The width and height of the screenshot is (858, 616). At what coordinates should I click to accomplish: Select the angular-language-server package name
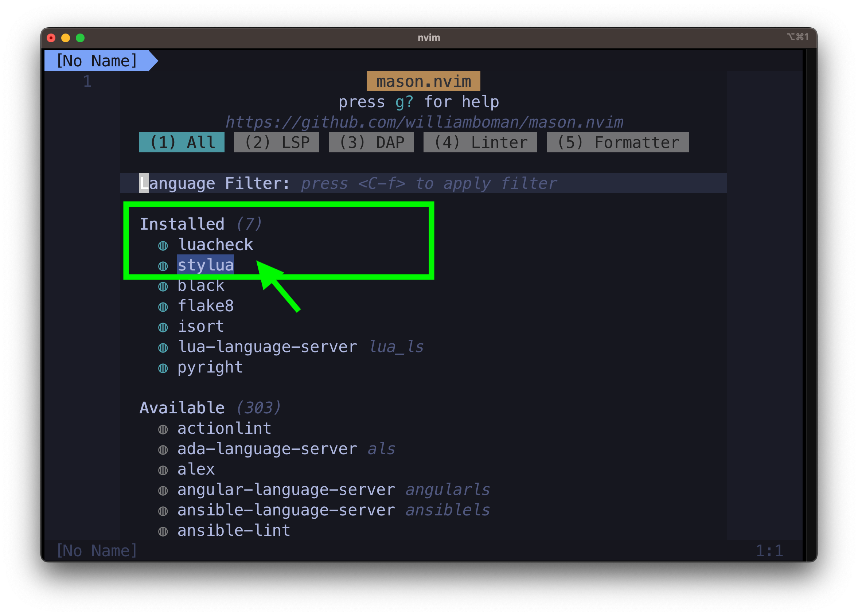(x=286, y=490)
